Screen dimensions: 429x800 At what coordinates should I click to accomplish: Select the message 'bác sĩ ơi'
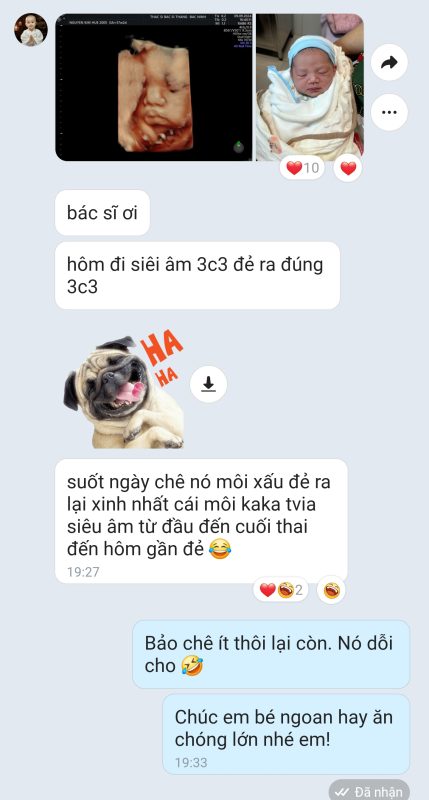pyautogui.click(x=103, y=213)
